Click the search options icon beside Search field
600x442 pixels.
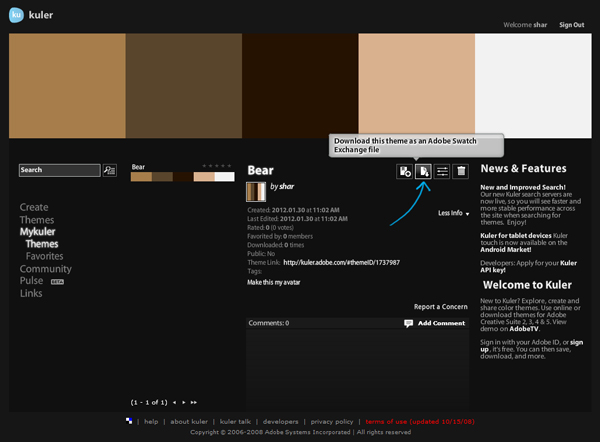pyautogui.click(x=110, y=170)
